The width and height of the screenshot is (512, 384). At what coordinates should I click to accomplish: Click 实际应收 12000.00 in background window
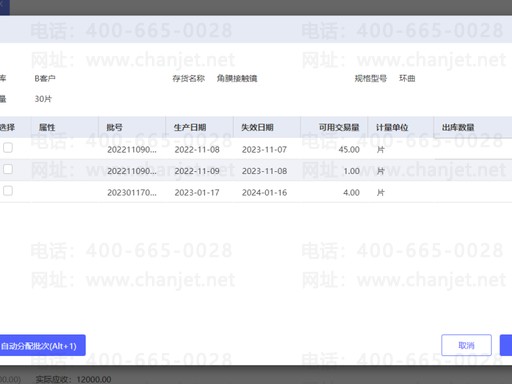(x=73, y=379)
